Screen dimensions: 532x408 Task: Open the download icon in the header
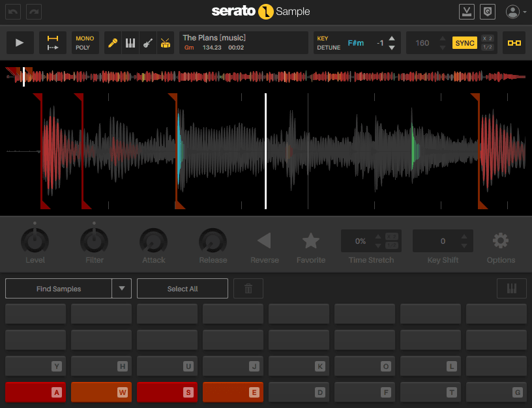[x=467, y=12]
